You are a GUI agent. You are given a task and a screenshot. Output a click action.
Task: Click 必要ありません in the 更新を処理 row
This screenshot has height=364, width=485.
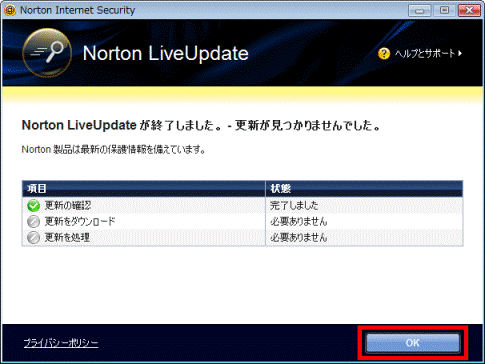[x=299, y=238]
